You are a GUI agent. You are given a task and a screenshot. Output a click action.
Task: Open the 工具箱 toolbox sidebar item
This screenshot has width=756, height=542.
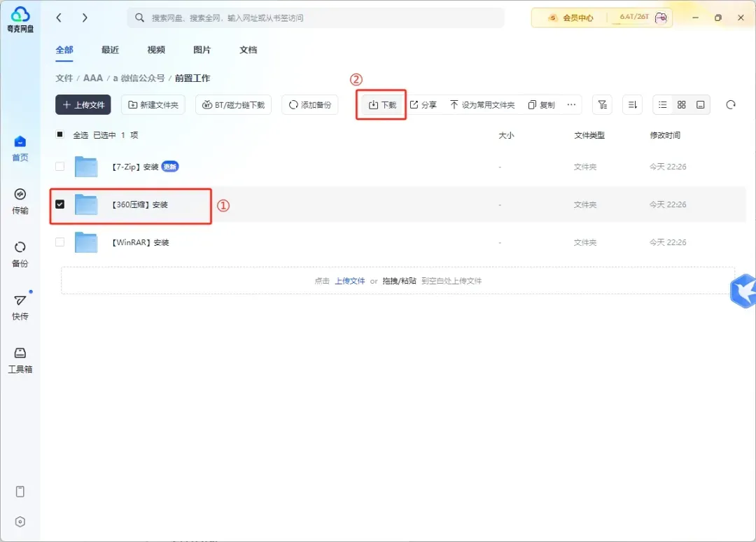pyautogui.click(x=20, y=360)
